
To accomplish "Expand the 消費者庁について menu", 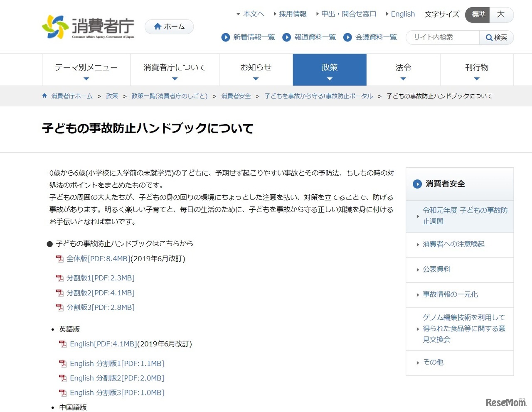I will click(x=175, y=70).
